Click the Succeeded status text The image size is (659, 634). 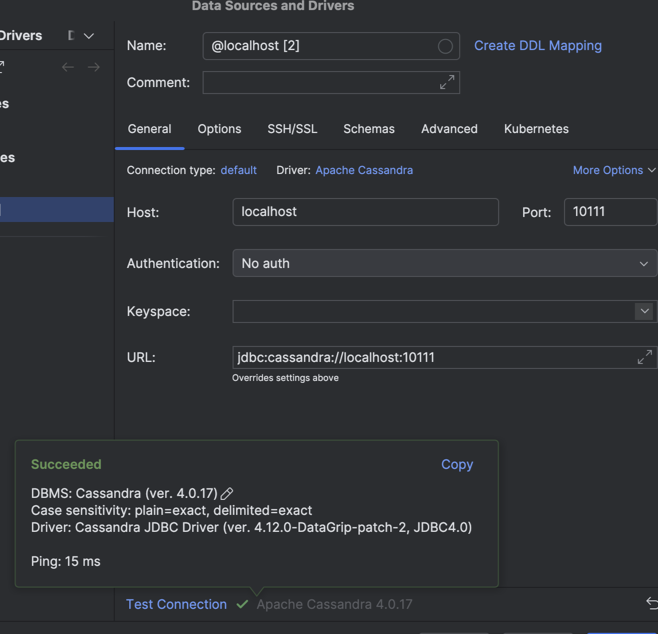[66, 464]
